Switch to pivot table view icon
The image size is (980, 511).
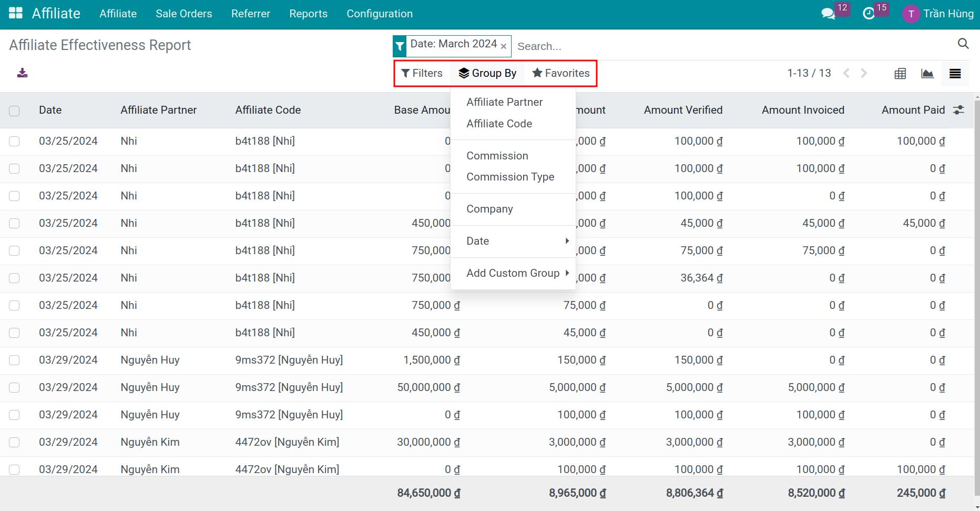pyautogui.click(x=900, y=74)
